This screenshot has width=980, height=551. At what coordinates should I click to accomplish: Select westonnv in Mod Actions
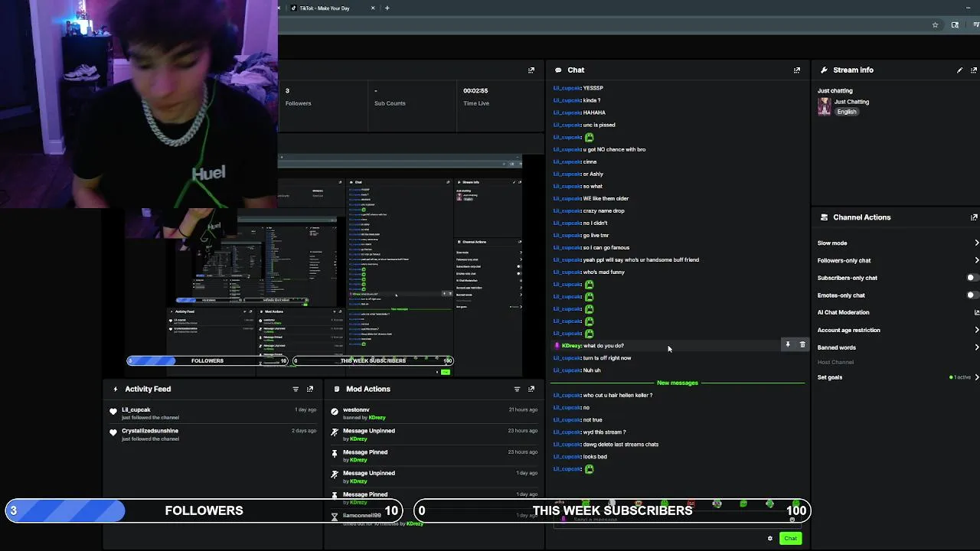pos(356,409)
